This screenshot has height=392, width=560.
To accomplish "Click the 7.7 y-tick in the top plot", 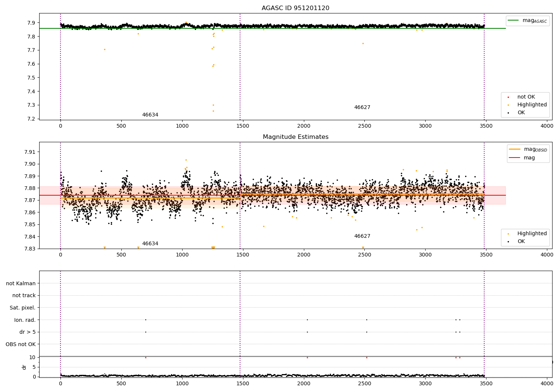I will tap(31, 50).
